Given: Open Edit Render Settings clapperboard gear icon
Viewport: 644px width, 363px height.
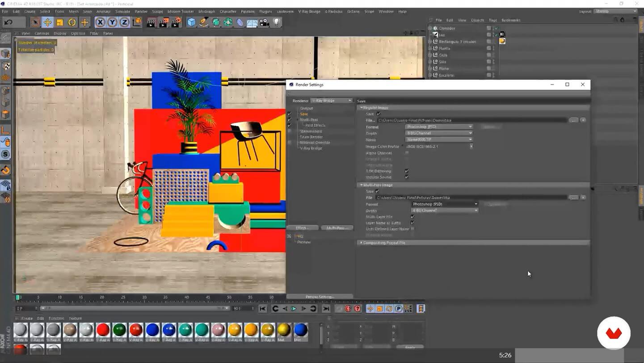Looking at the screenshot, I should pyautogui.click(x=176, y=22).
